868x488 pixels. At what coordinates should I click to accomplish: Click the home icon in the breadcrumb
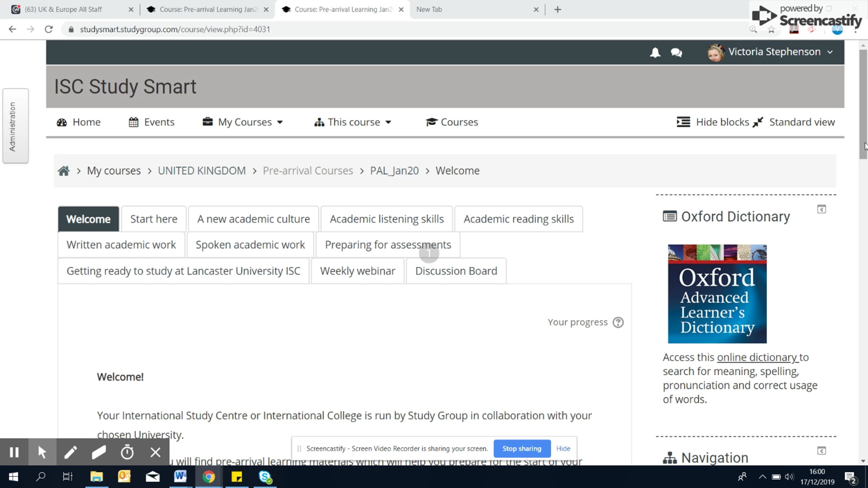pos(64,171)
